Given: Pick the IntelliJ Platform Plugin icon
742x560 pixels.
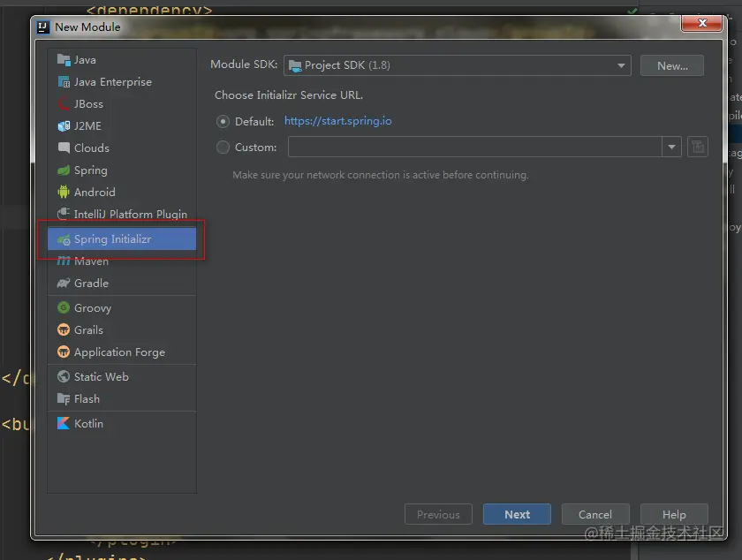Looking at the screenshot, I should (x=64, y=214).
